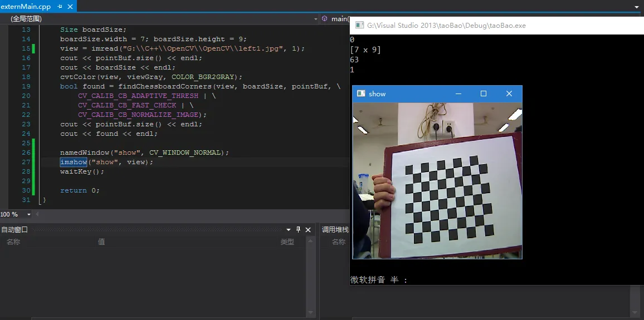Click CV_CALIB_CB_NORMALIZE_IMAGE flag
This screenshot has height=320, width=644.
coord(138,115)
